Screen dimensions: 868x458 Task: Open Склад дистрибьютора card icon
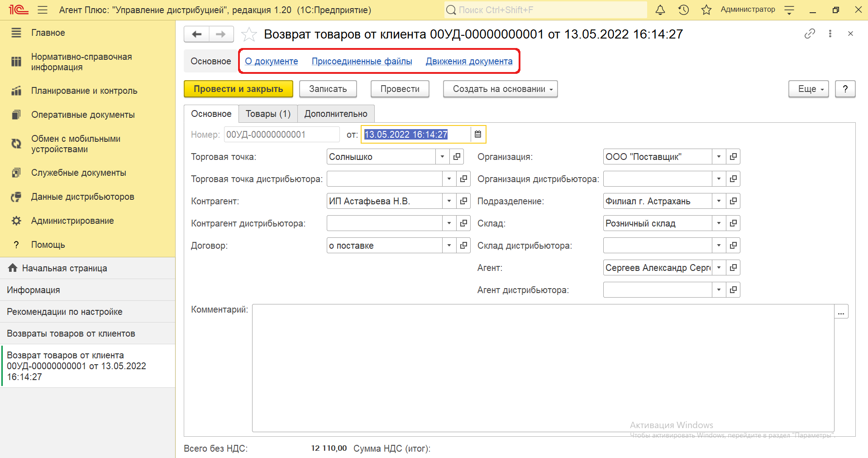[733, 245]
